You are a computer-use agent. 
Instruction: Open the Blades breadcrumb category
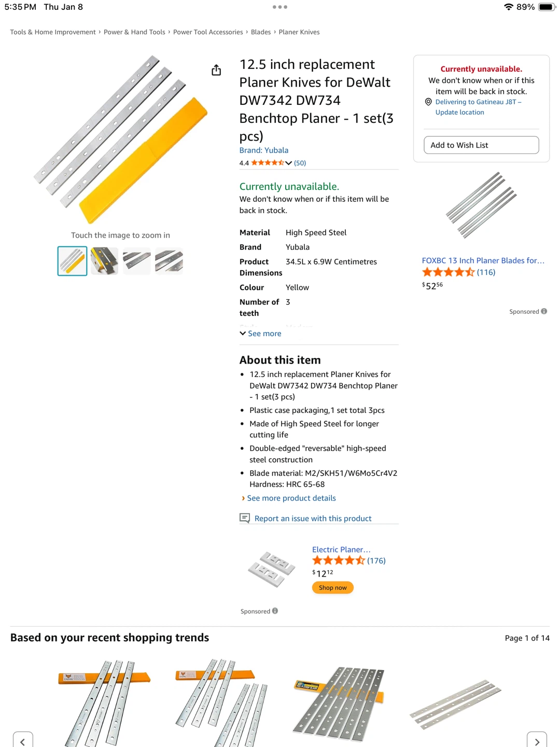tap(261, 32)
